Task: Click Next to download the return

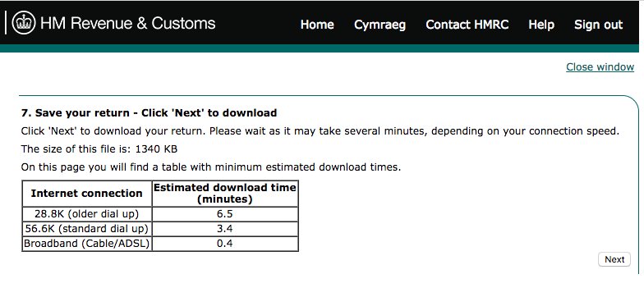Action: [614, 259]
